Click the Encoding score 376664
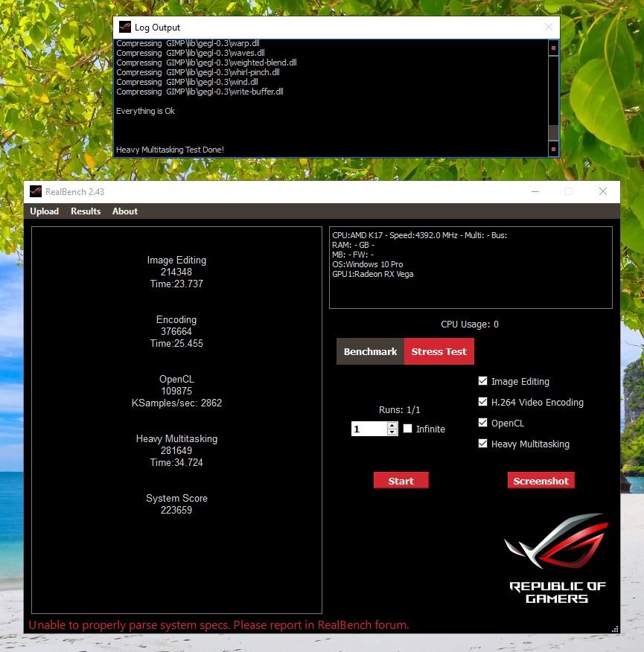The width and height of the screenshot is (644, 652). (176, 331)
